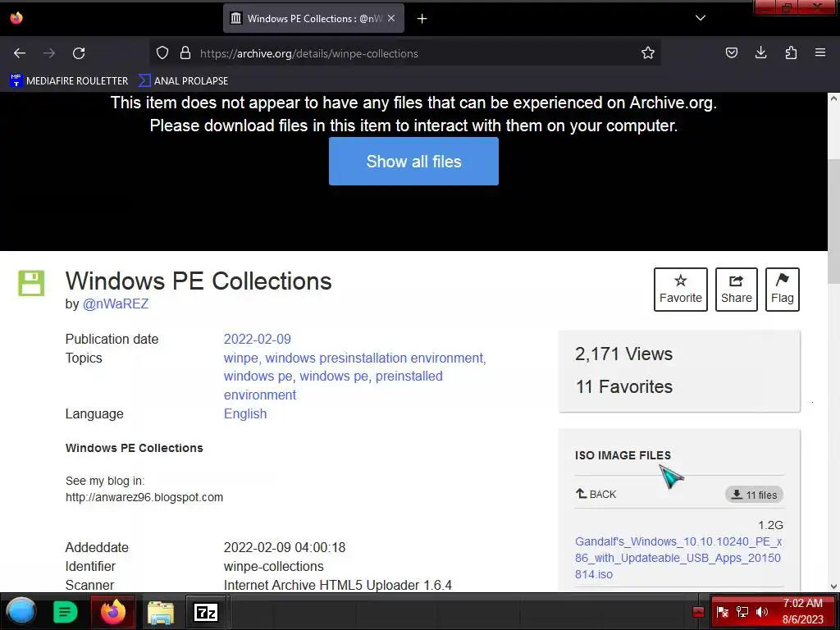The width and height of the screenshot is (840, 630).
Task: Open the volume speaker tray icon
Action: (762, 612)
